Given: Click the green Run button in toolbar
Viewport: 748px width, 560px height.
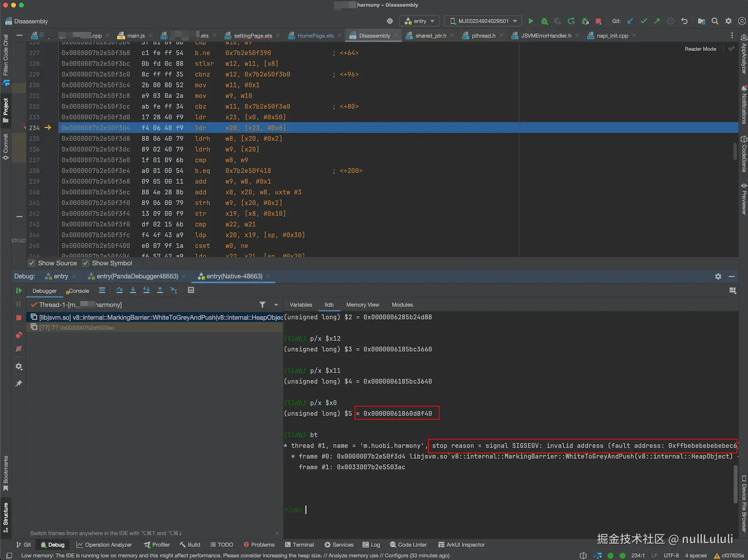Looking at the screenshot, I should (531, 21).
